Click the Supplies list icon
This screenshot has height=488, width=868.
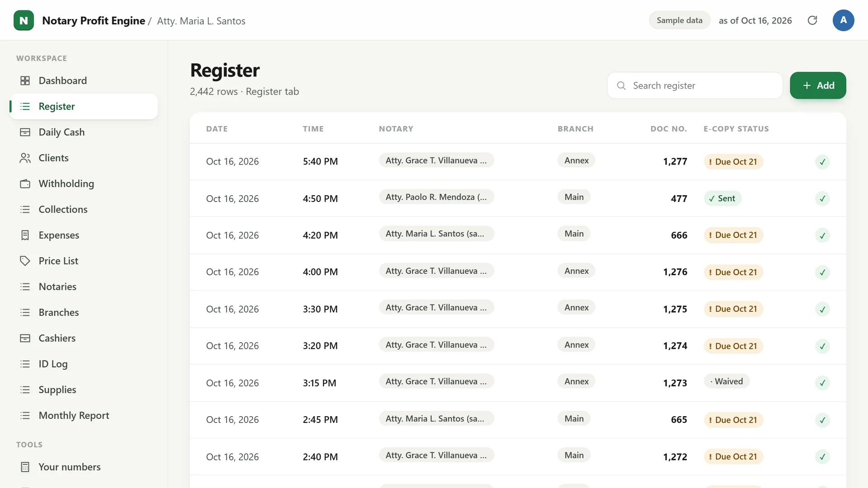point(25,389)
